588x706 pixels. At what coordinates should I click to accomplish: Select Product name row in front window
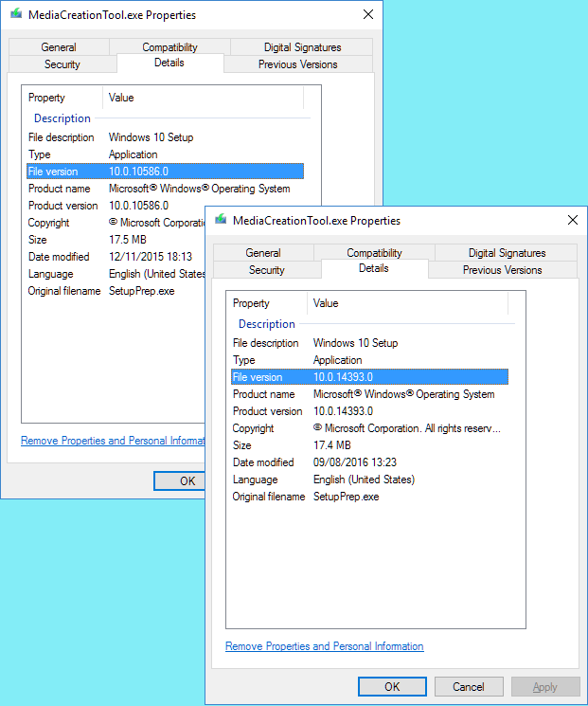[370, 394]
